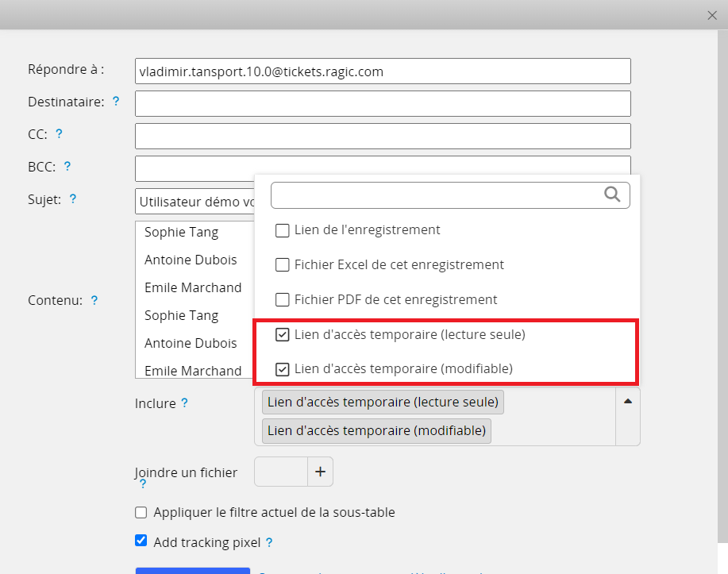Collapse the Inclure dropdown with the arrow
The image size is (728, 574).
628,402
